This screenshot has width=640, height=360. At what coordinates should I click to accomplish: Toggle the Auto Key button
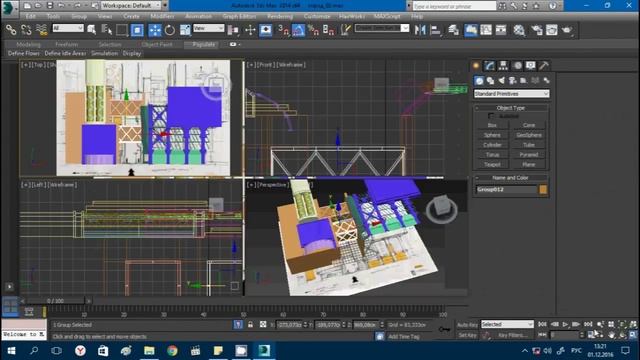467,324
